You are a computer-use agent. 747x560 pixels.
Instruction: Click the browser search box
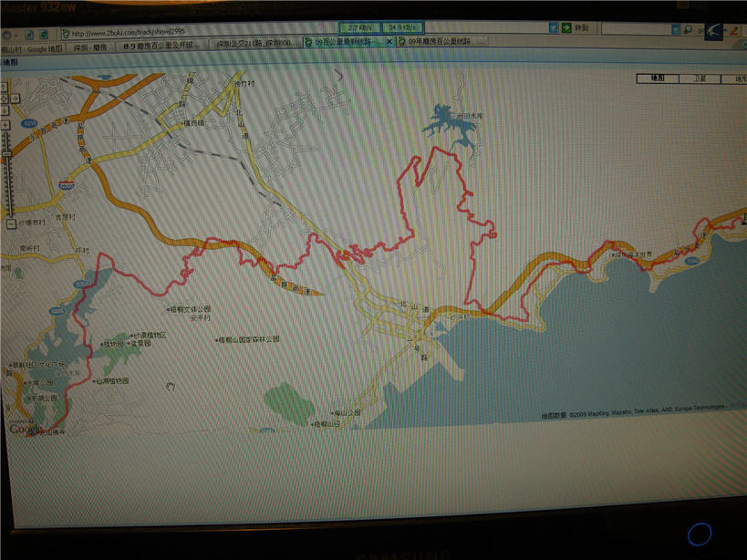pos(637,28)
